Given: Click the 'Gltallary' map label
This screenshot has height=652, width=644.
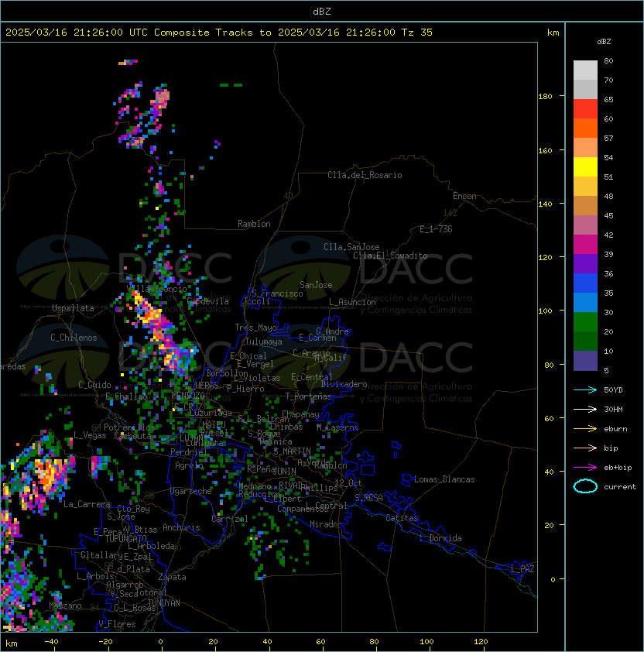Looking at the screenshot, I should 101,555.
